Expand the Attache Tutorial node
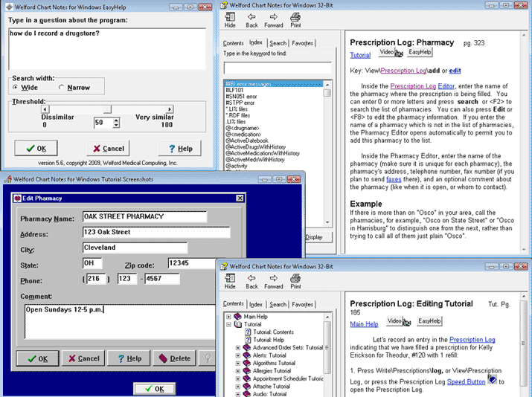 [x=238, y=387]
